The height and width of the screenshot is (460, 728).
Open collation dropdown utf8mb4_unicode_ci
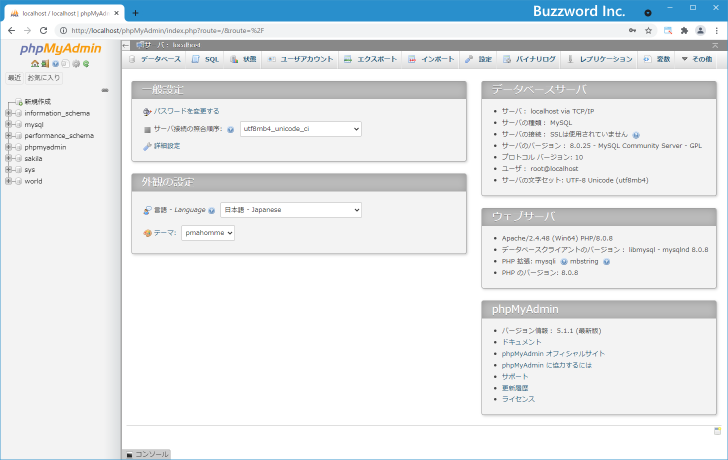(x=300, y=129)
